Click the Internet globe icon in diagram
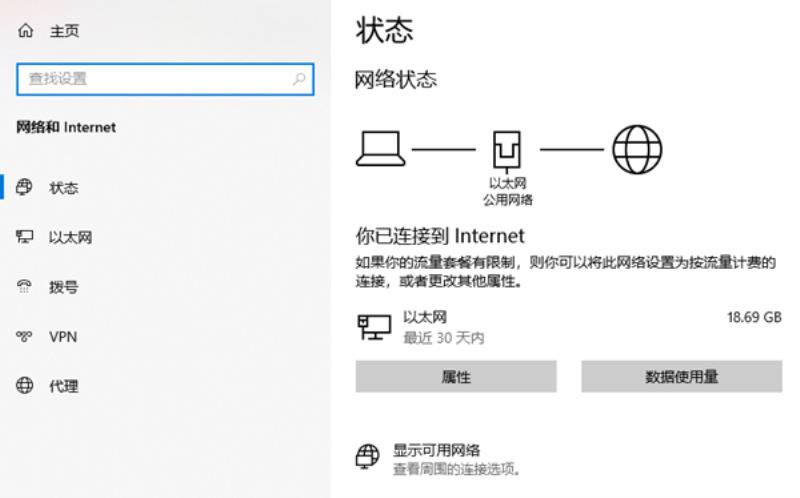This screenshot has height=498, width=800. click(x=637, y=150)
